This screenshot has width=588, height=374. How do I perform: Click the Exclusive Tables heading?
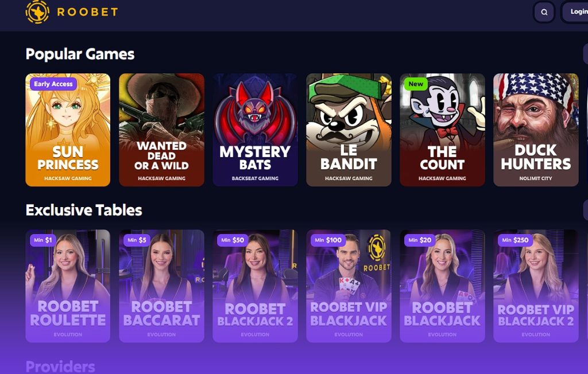click(84, 211)
